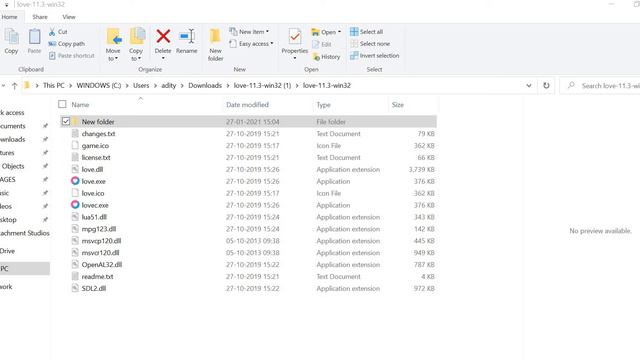Go up one folder level arrow
Screen dimensions: 640x360
(x=14, y=86)
